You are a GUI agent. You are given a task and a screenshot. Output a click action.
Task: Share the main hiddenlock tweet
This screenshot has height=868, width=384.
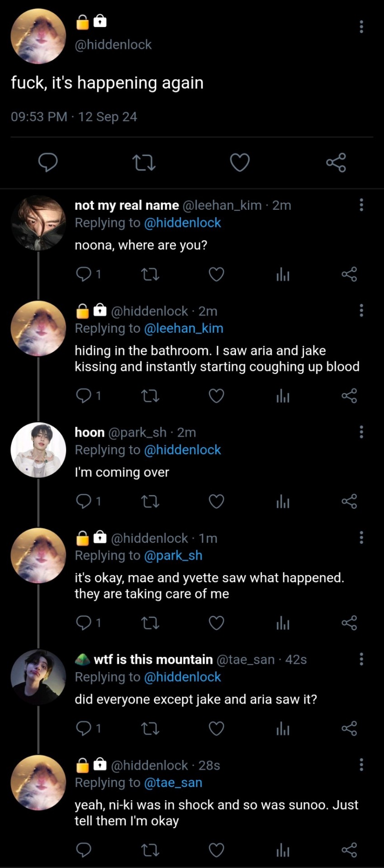click(336, 162)
